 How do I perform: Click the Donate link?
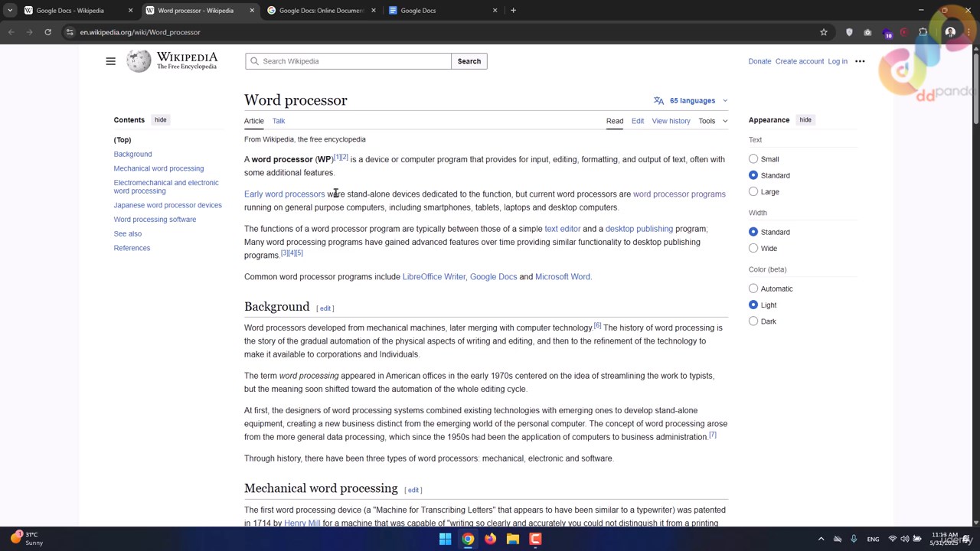point(759,61)
